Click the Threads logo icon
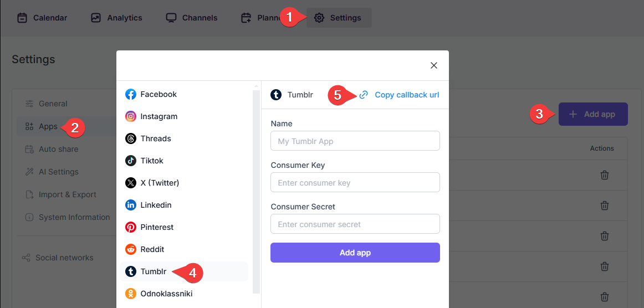Screen dimensions: 644x308 pos(131,139)
